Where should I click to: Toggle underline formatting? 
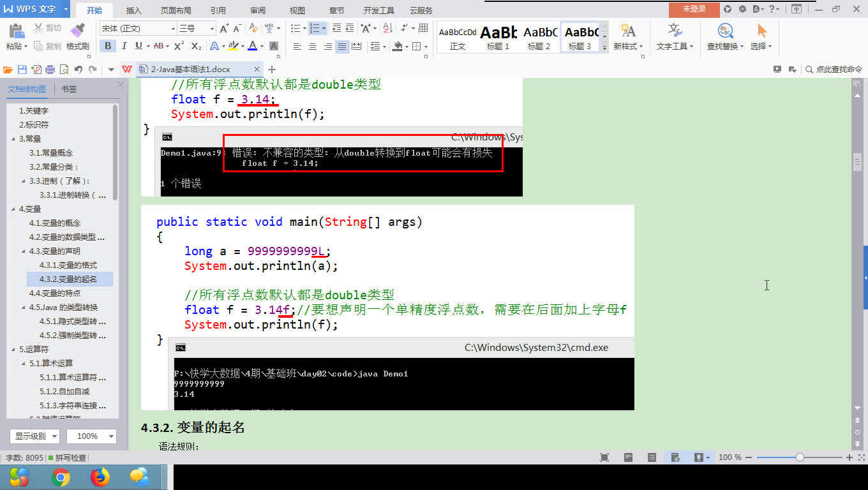(x=138, y=46)
